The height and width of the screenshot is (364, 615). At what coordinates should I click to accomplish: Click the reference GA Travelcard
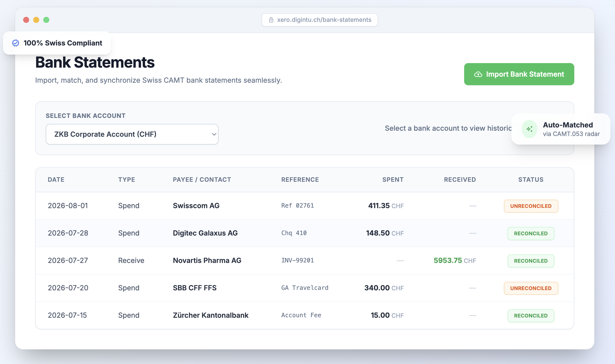(x=305, y=288)
